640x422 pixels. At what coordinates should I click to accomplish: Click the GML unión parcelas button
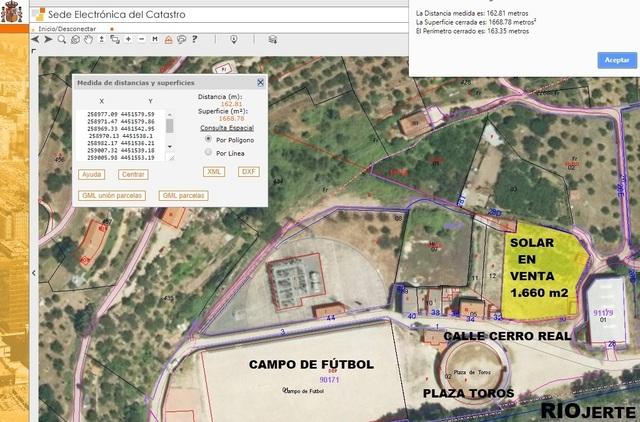coord(112,195)
